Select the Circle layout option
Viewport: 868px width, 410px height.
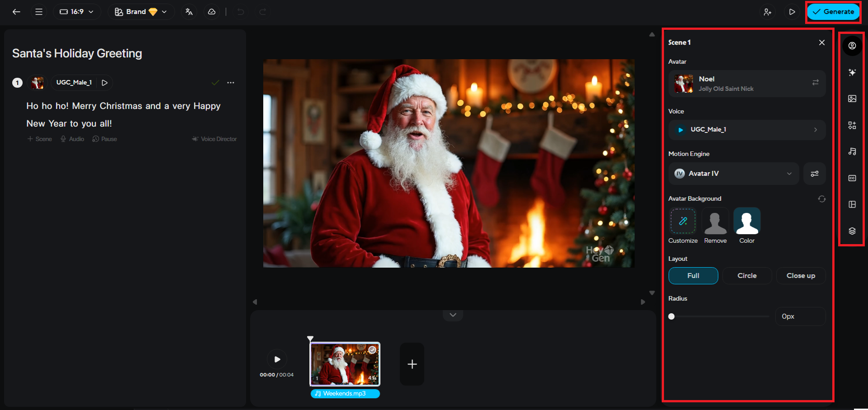pyautogui.click(x=747, y=276)
